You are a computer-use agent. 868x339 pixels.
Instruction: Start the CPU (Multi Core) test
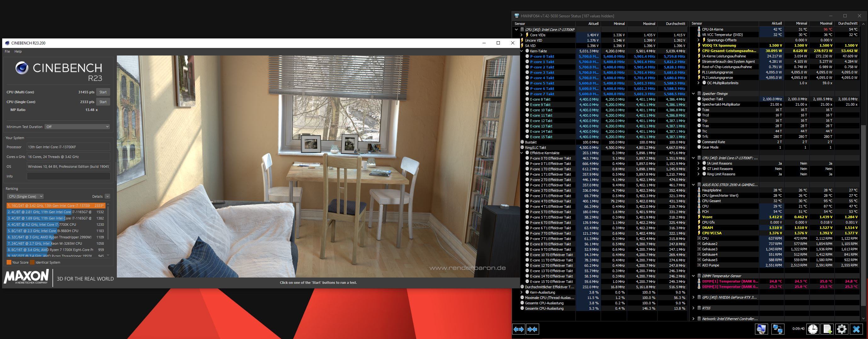103,92
